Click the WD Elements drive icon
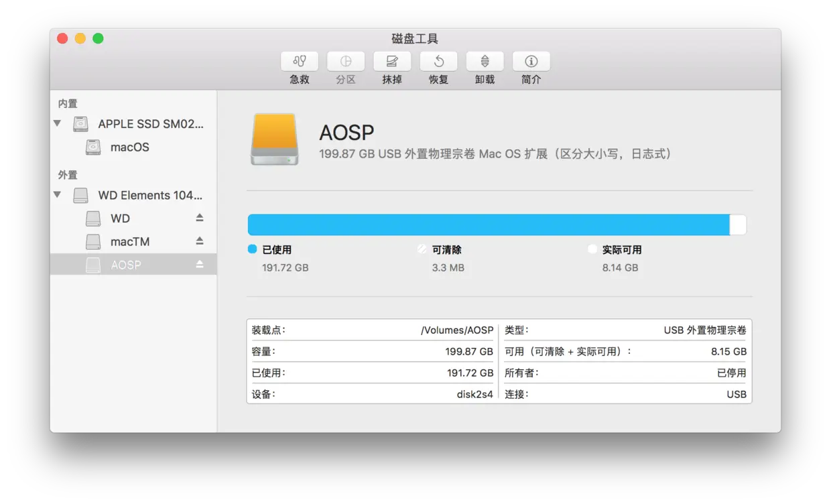 (81, 195)
